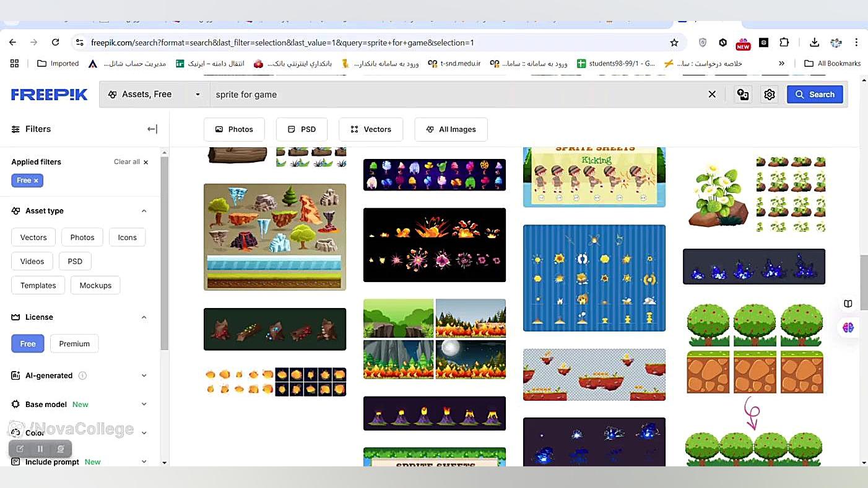868x488 pixels.
Task: Remove the applied Free filter chip
Action: (36, 181)
